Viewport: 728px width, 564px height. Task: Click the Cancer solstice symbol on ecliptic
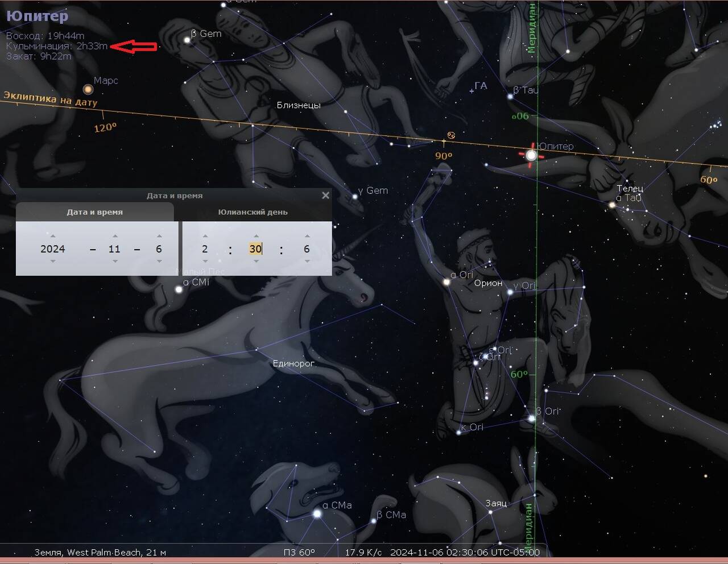451,135
